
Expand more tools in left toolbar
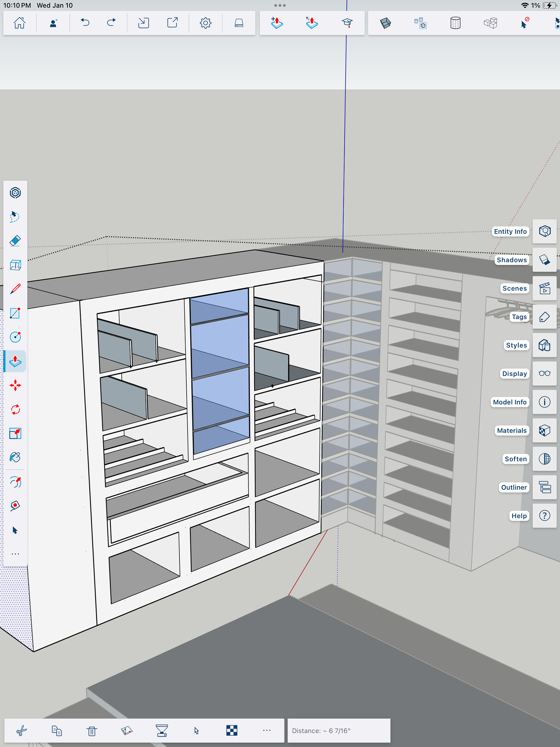15,554
